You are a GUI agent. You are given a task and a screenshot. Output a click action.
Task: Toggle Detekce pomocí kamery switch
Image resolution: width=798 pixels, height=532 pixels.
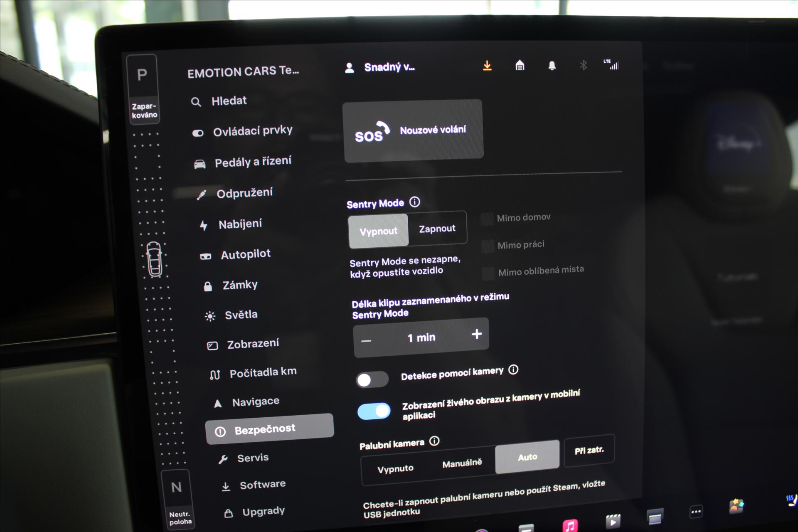coord(372,379)
